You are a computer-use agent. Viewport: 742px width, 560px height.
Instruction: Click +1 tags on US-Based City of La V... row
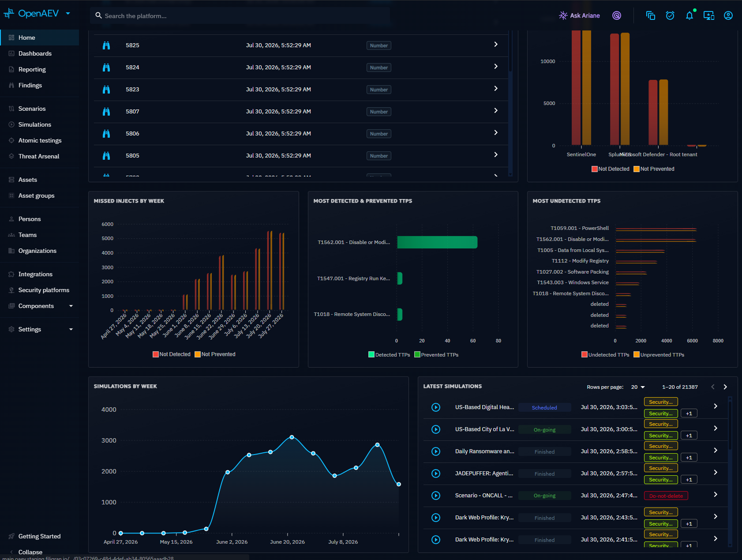pyautogui.click(x=689, y=436)
